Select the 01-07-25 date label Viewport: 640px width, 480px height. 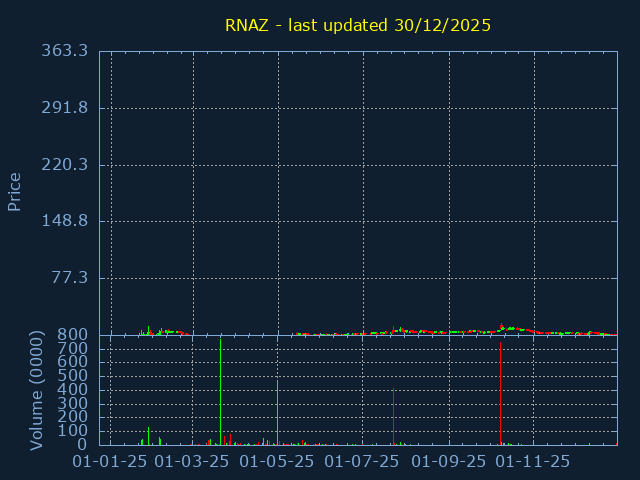point(363,462)
